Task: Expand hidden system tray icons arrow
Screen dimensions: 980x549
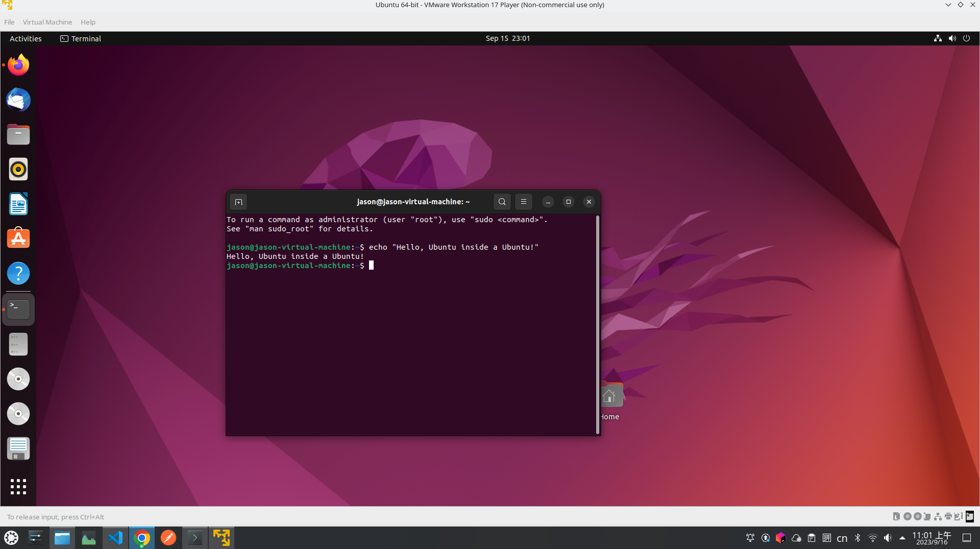Action: pos(902,538)
